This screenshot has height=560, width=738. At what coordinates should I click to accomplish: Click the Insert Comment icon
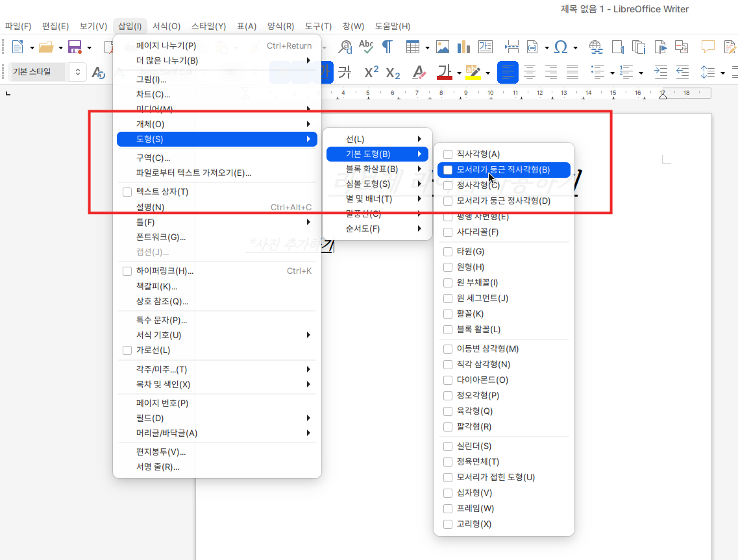pyautogui.click(x=708, y=47)
